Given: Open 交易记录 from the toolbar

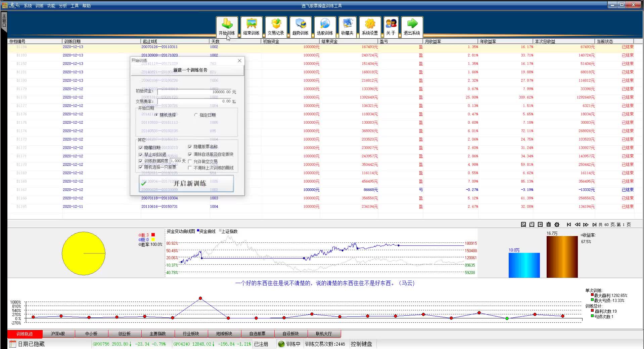Looking at the screenshot, I should [276, 27].
